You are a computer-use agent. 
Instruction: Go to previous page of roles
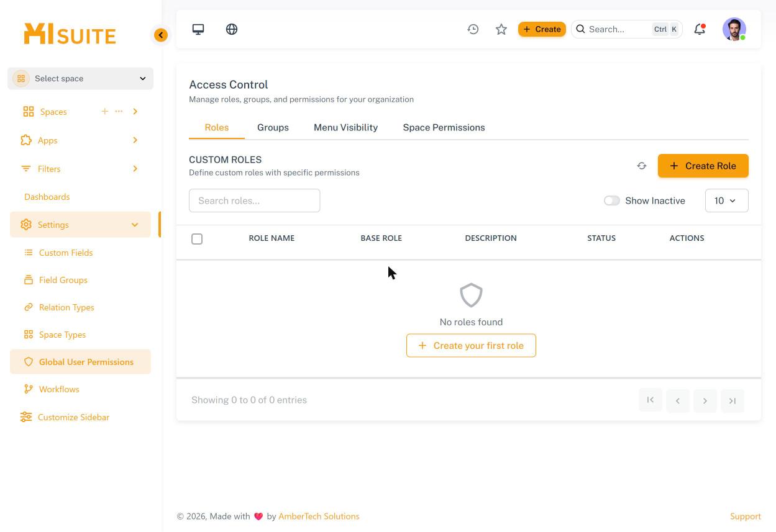pyautogui.click(x=678, y=400)
